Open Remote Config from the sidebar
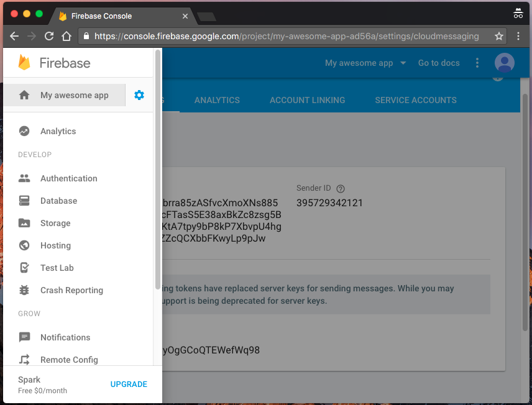 (78, 358)
